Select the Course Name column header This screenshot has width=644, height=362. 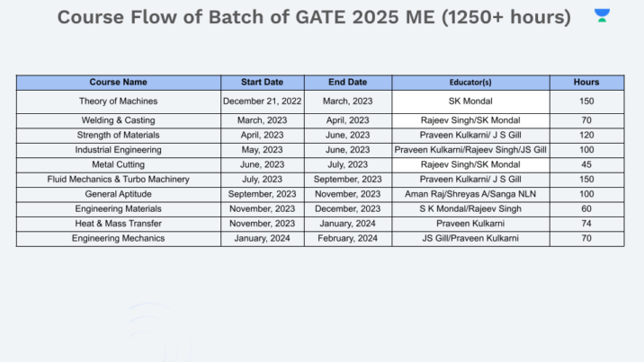[118, 83]
